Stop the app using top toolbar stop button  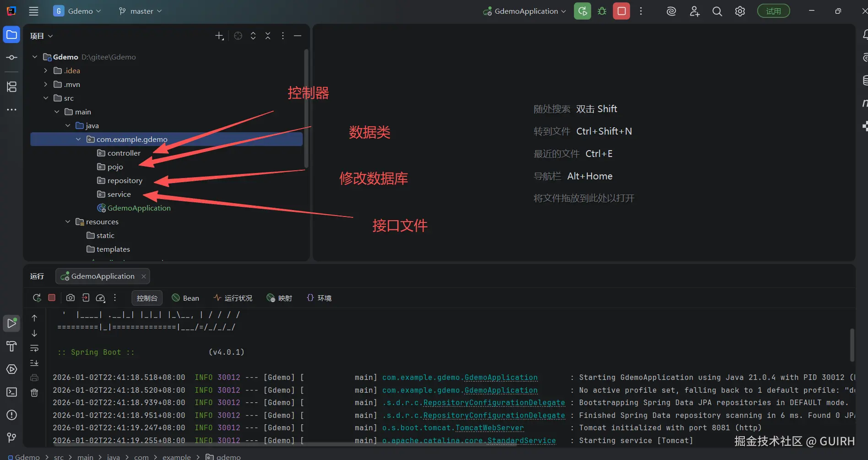tap(621, 11)
